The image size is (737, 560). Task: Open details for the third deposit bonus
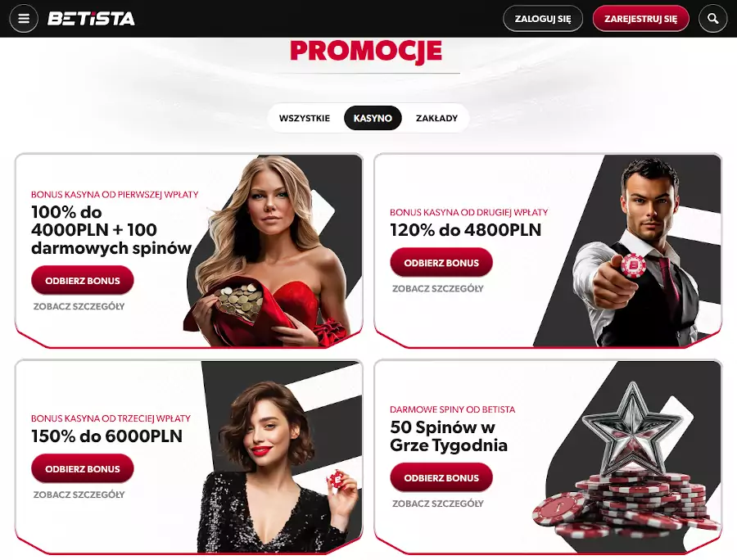coord(79,495)
